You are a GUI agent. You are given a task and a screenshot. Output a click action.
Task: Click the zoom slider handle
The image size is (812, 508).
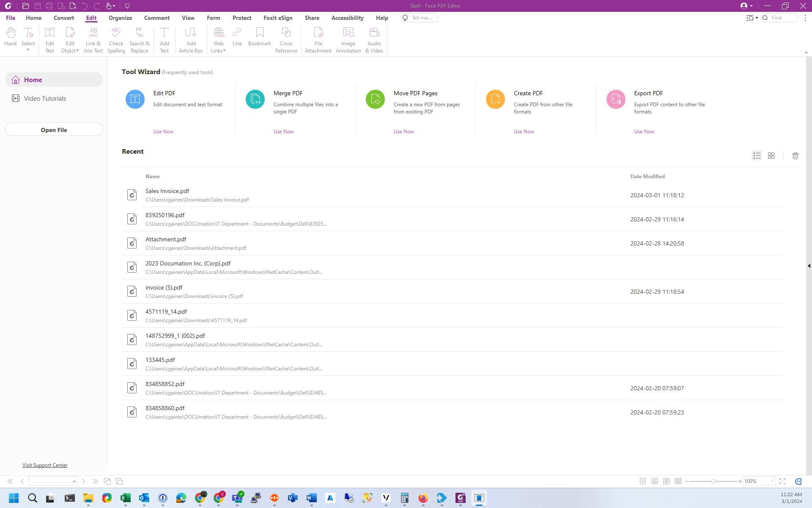[713, 481]
